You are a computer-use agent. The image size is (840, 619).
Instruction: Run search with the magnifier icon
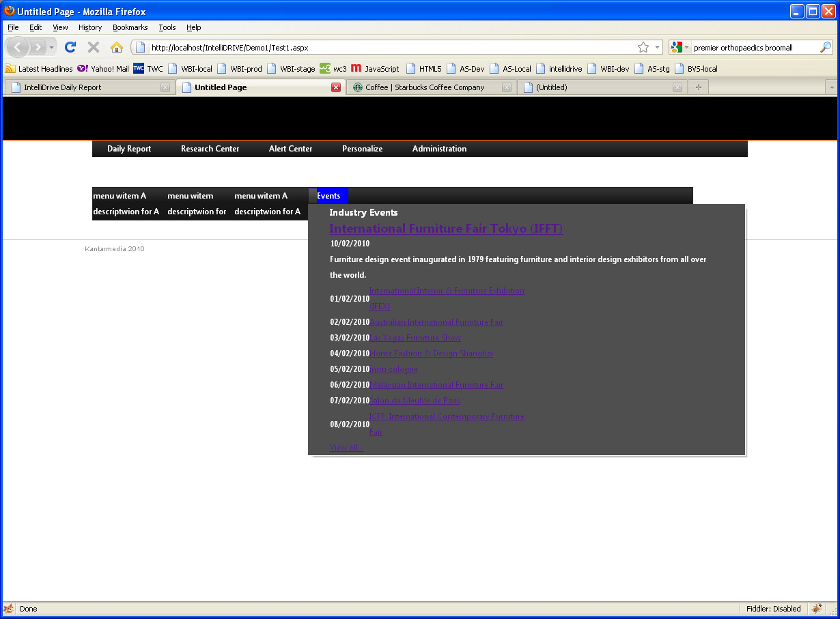pos(826,47)
